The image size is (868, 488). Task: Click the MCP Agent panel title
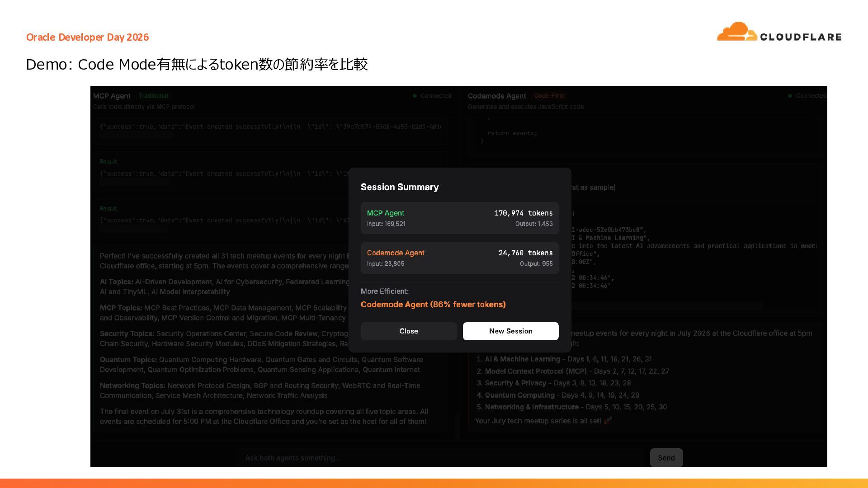click(112, 96)
